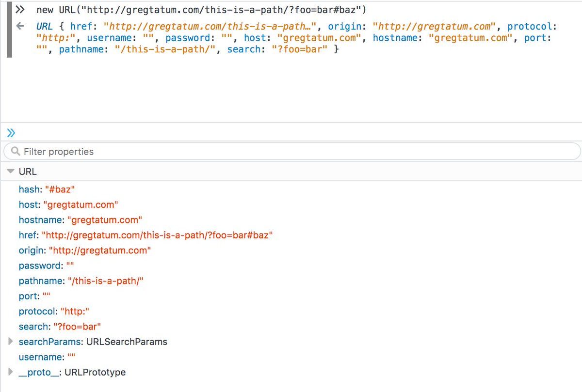Viewport: 582px width, 392px height.
Task: Expand the __proto__ URLPrototype entry
Action: (x=11, y=372)
